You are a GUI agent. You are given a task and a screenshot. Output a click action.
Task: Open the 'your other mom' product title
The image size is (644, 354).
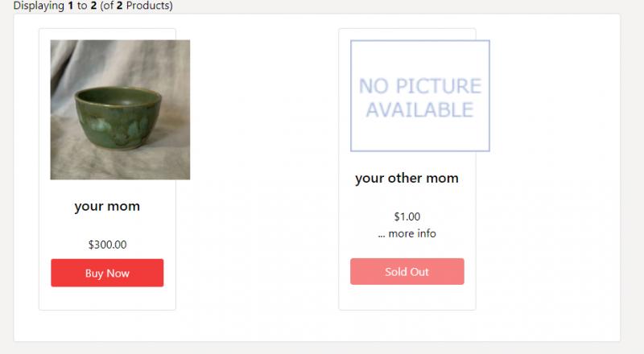point(407,179)
